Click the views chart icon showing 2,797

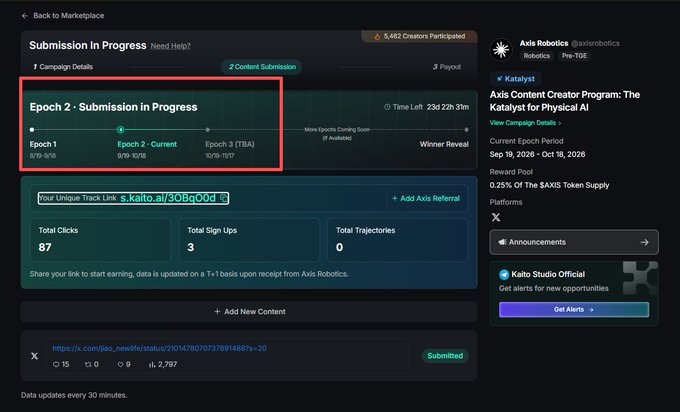click(152, 365)
